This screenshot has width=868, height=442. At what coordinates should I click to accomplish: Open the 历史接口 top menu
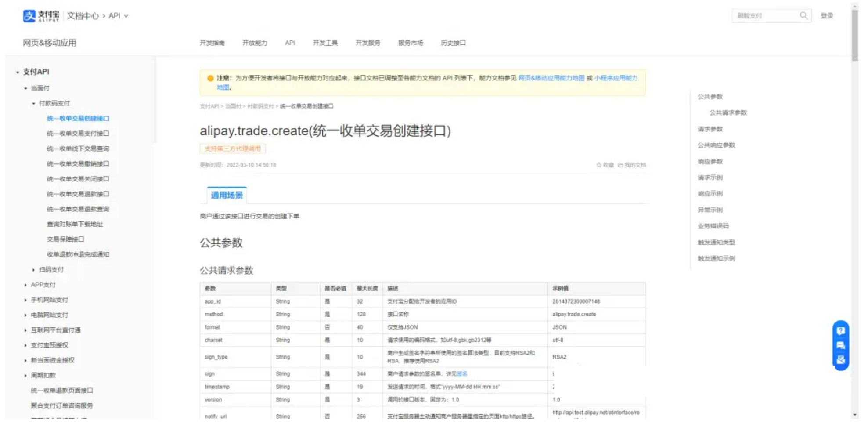453,43
